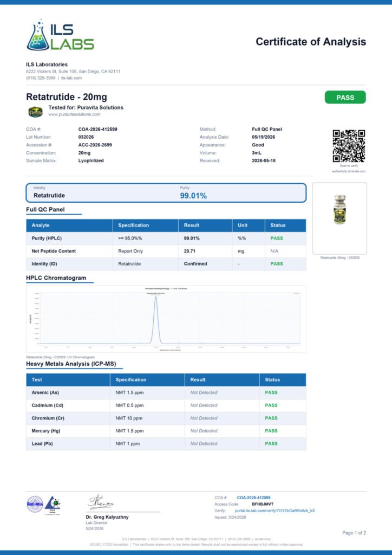This screenshot has height=555, width=392.
Task: Click the blue COA number in the footer
Action: (x=253, y=498)
